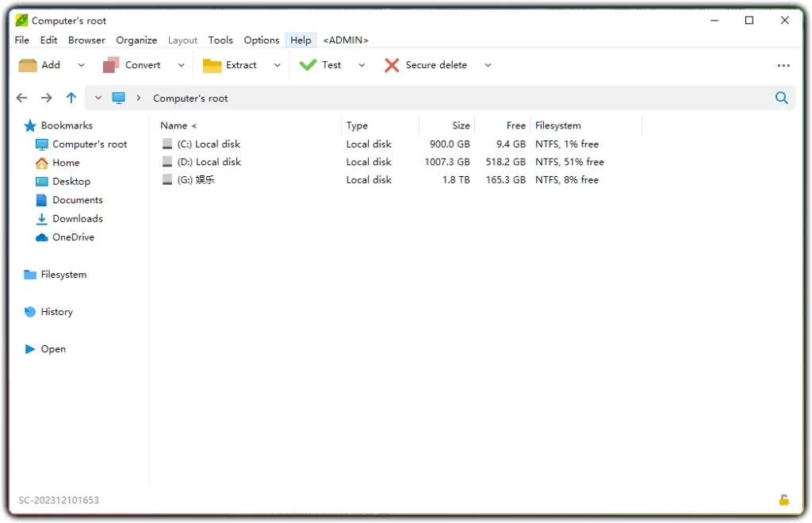812x523 pixels.
Task: Click the Bookmarks star icon
Action: pos(31,125)
